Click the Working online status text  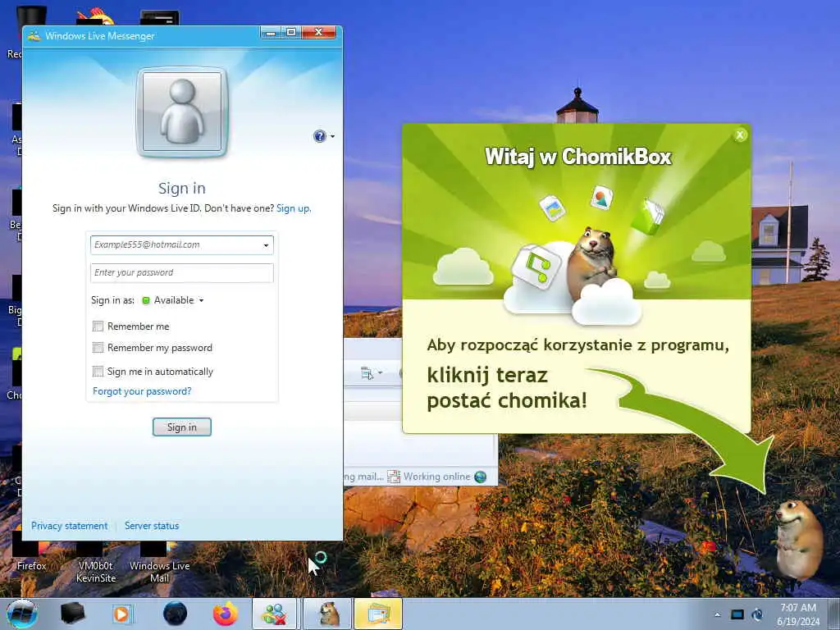436,477
